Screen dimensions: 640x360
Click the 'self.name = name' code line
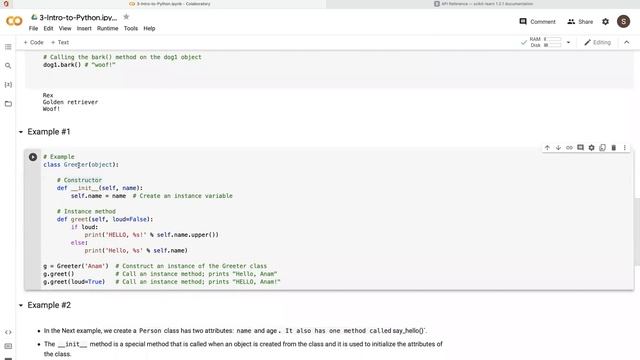click(98, 196)
